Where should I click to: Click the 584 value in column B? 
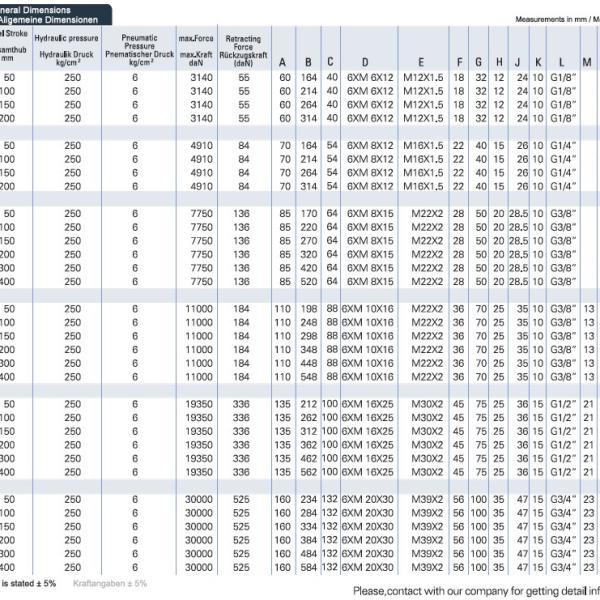308,567
